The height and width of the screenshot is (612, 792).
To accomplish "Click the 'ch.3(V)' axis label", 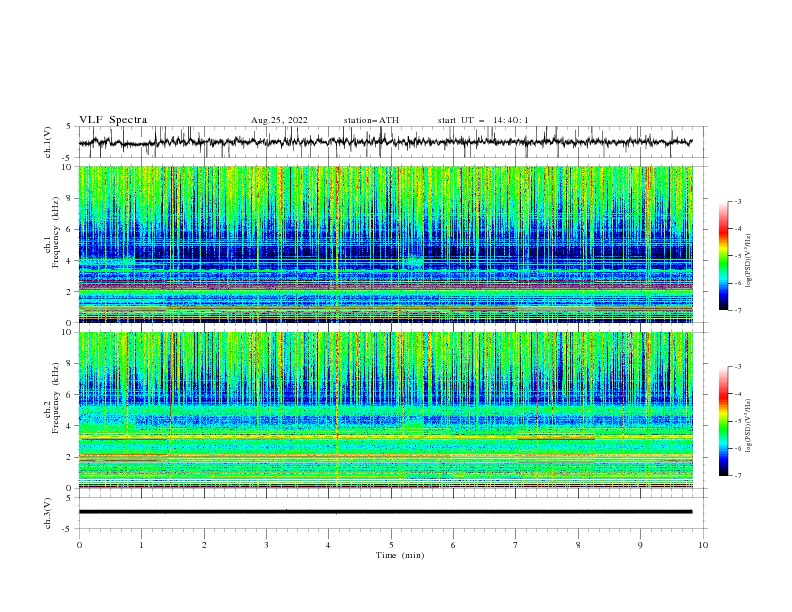I will (48, 513).
